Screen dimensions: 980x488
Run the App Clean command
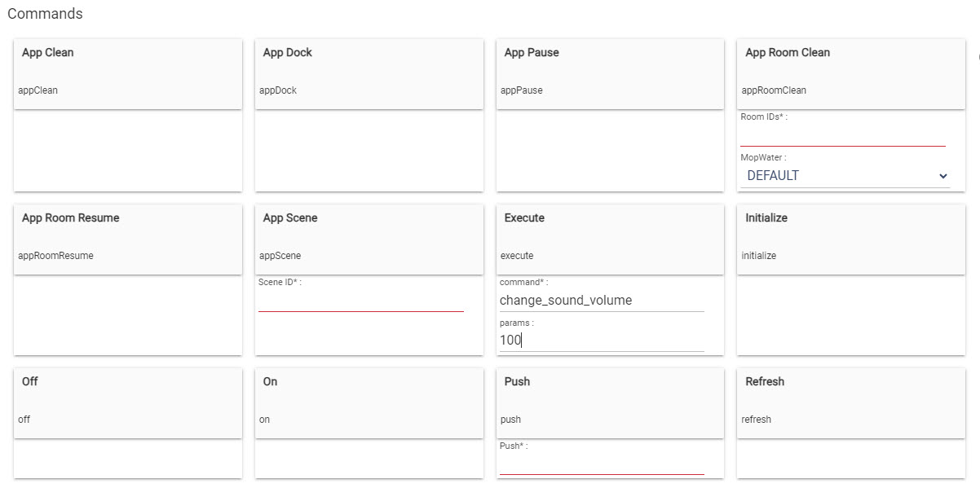coord(128,73)
